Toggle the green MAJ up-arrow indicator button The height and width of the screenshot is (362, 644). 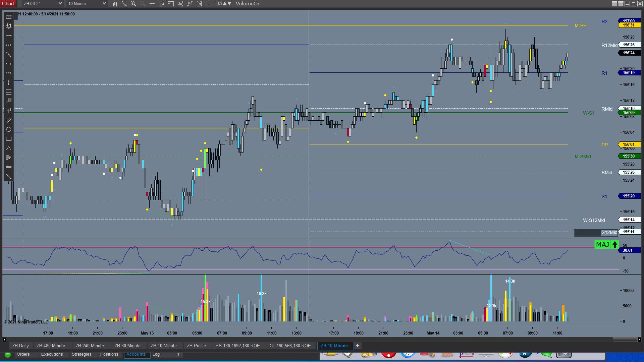tap(607, 245)
